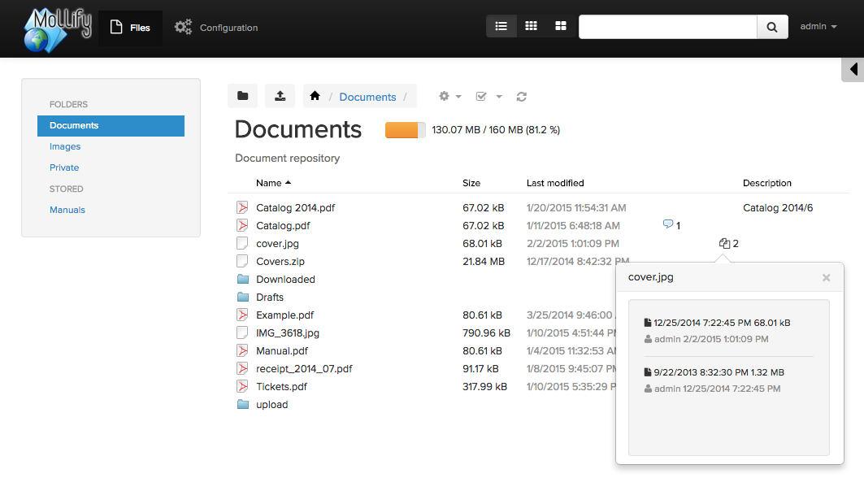
Task: Open the receipt_2014_07.pdf file name
Action: click(304, 369)
